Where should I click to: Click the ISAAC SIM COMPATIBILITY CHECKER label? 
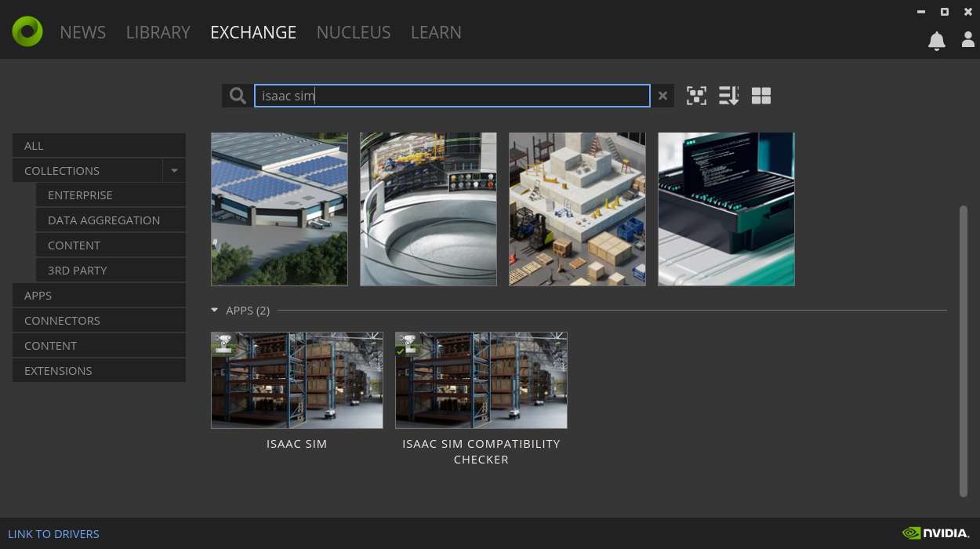(x=481, y=452)
